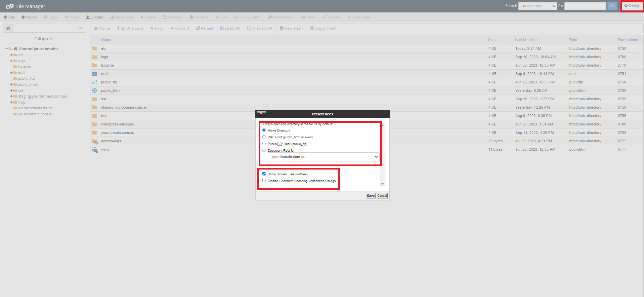This screenshot has width=644, height=297.
Task: Click the path input field in the sidebar
Action: pos(44,28)
